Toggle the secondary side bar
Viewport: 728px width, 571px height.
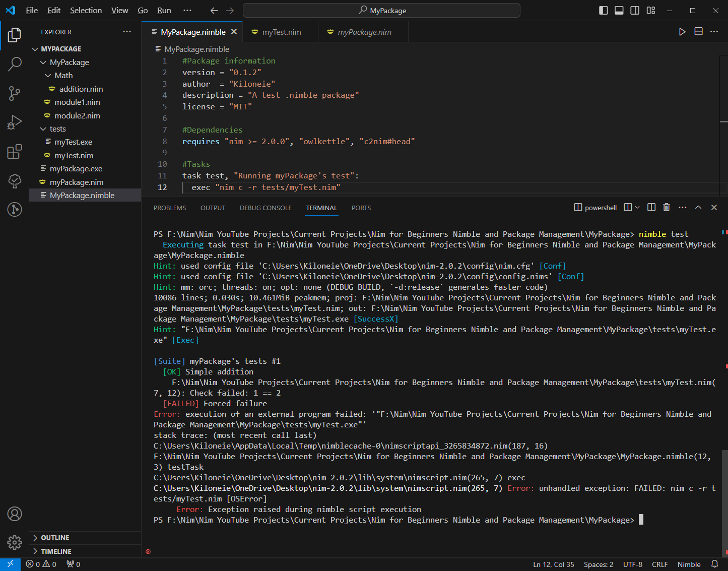pos(635,11)
